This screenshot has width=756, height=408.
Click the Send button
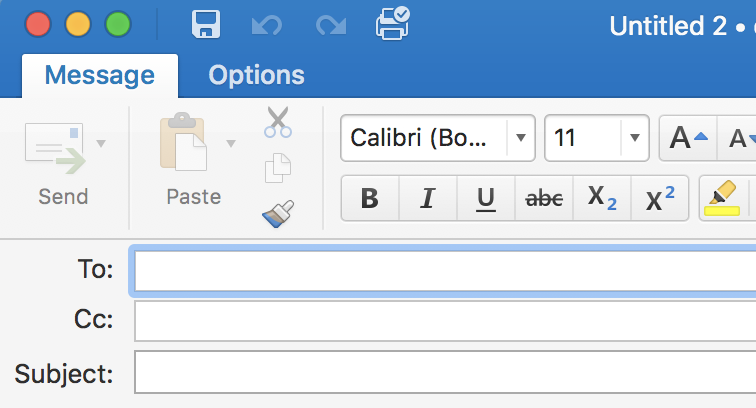pyautogui.click(x=56, y=164)
